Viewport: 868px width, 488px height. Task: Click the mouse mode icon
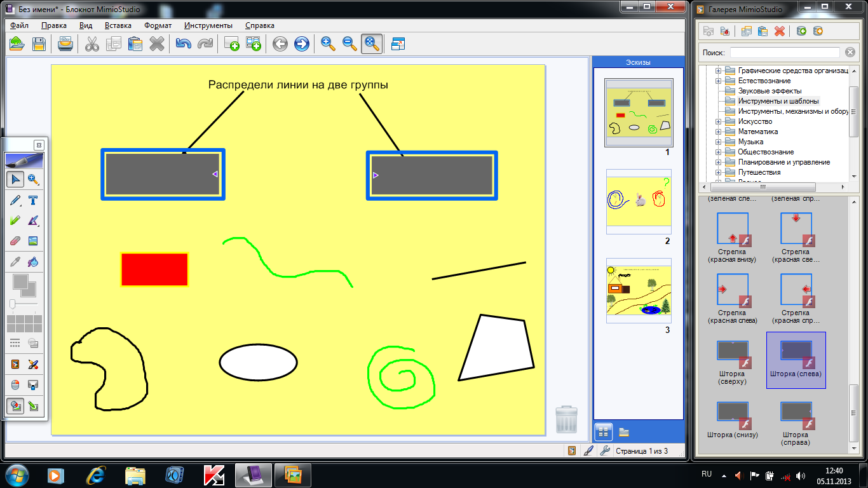(15, 385)
